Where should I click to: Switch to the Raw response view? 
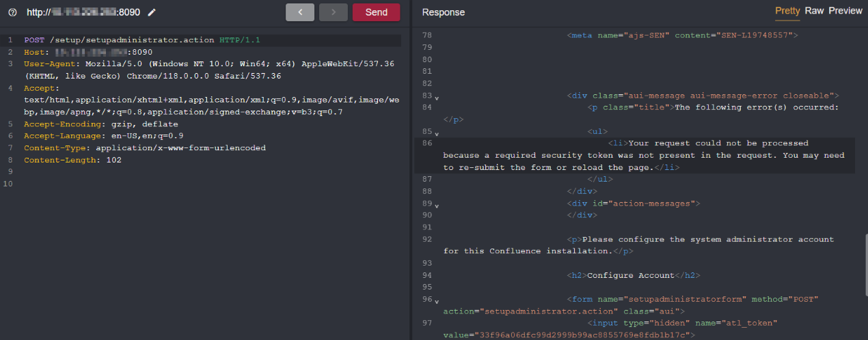tap(814, 11)
